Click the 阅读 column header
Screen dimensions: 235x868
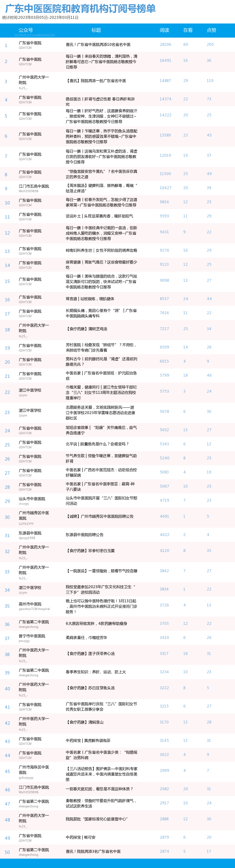(x=164, y=30)
